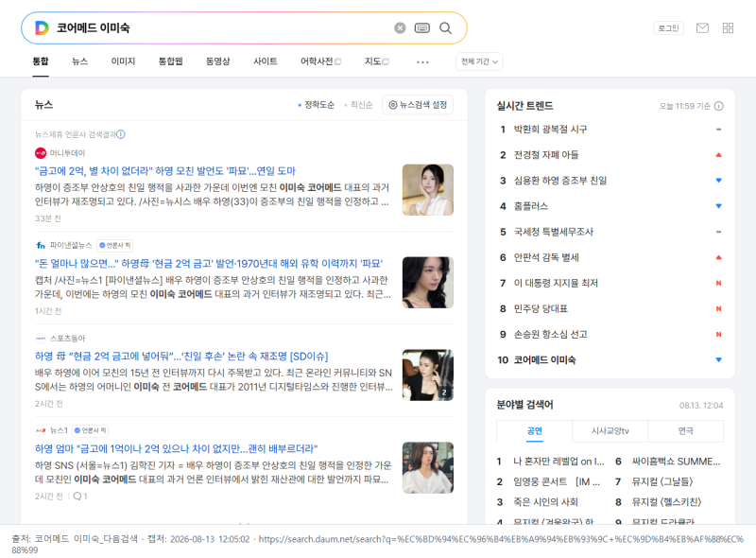Viewport: 756px width, 558px height.
Task: Click 언론사 픽 badge next to 뉴스1
Action: click(x=90, y=430)
